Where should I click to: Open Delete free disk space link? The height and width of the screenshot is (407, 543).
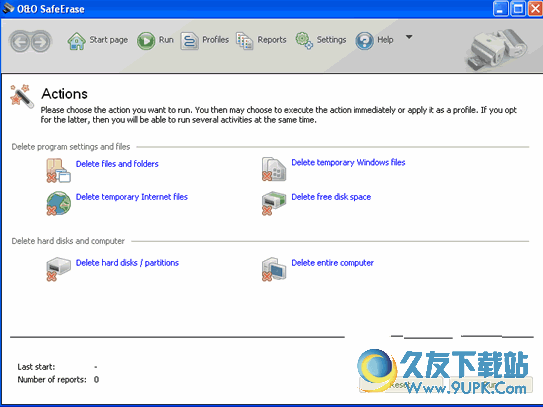click(x=331, y=197)
